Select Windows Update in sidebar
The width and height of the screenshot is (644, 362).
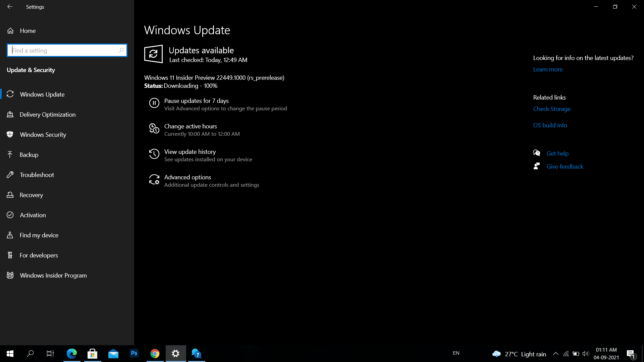tap(67, 94)
